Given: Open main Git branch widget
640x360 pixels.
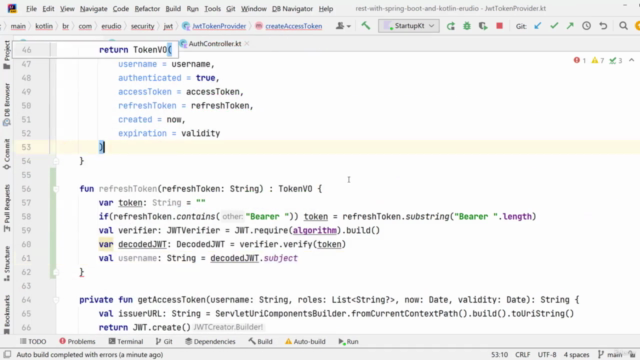Looking at the screenshot, I should (x=610, y=355).
